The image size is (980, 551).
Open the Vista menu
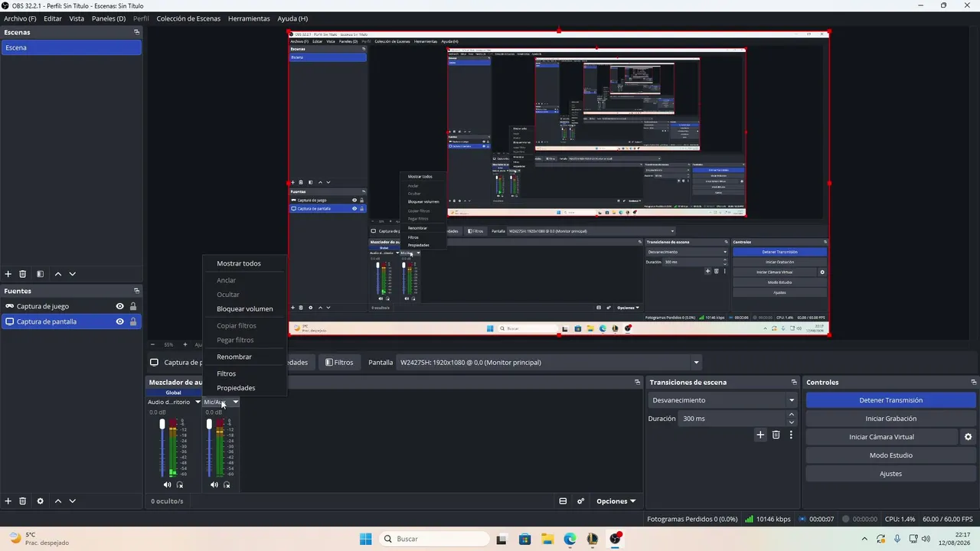point(77,18)
